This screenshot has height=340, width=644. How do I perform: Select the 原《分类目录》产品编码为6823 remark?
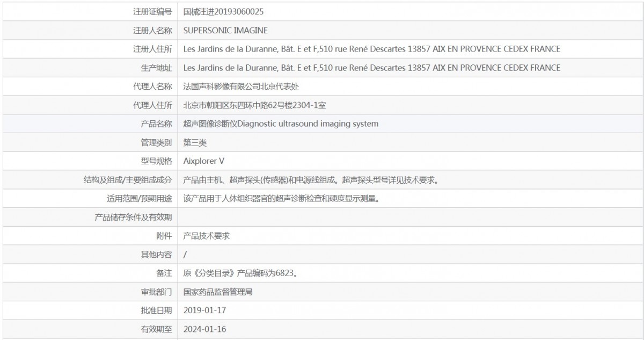click(x=240, y=273)
